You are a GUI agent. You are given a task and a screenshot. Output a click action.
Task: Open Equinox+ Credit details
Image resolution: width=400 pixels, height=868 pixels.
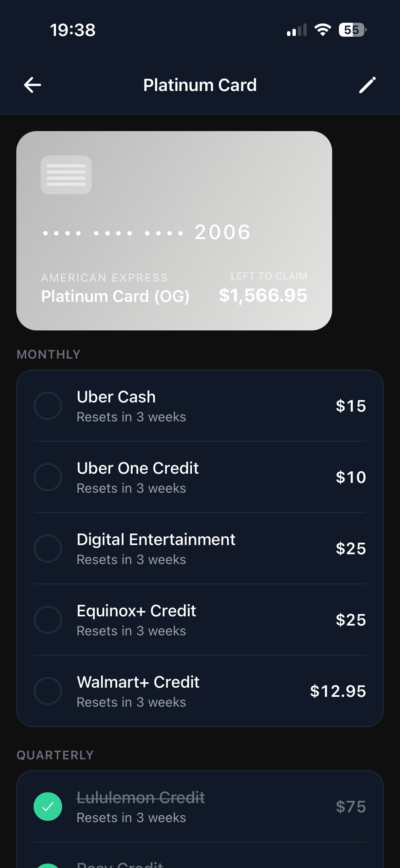(136, 611)
